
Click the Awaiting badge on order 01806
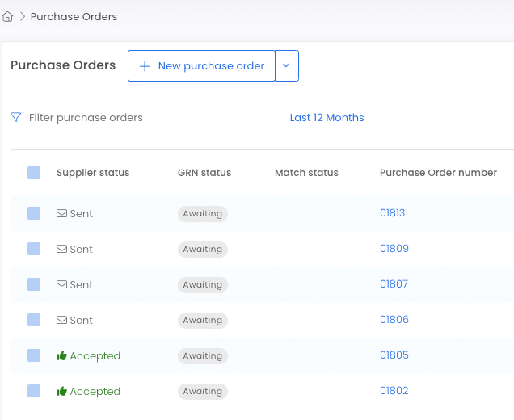tap(203, 320)
